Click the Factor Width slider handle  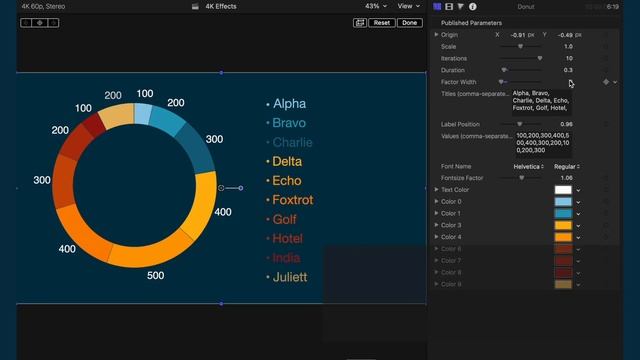coord(501,82)
